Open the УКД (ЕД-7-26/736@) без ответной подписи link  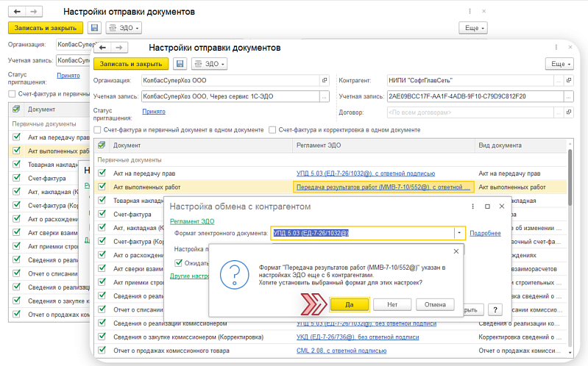pos(358,337)
